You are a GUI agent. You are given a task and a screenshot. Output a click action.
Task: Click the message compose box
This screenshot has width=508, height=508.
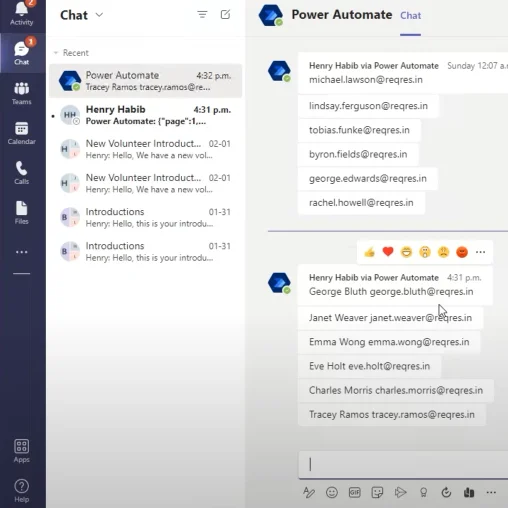pos(403,464)
